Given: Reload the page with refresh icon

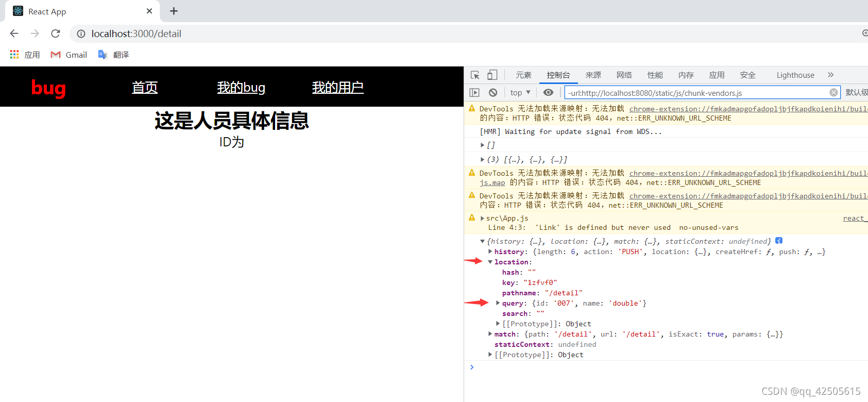Looking at the screenshot, I should pos(56,33).
